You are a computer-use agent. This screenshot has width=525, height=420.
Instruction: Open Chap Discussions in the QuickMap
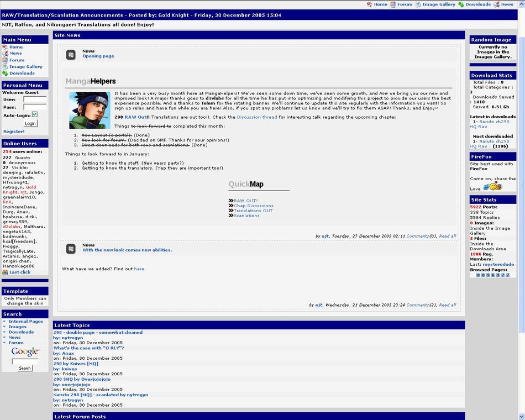tap(254, 206)
